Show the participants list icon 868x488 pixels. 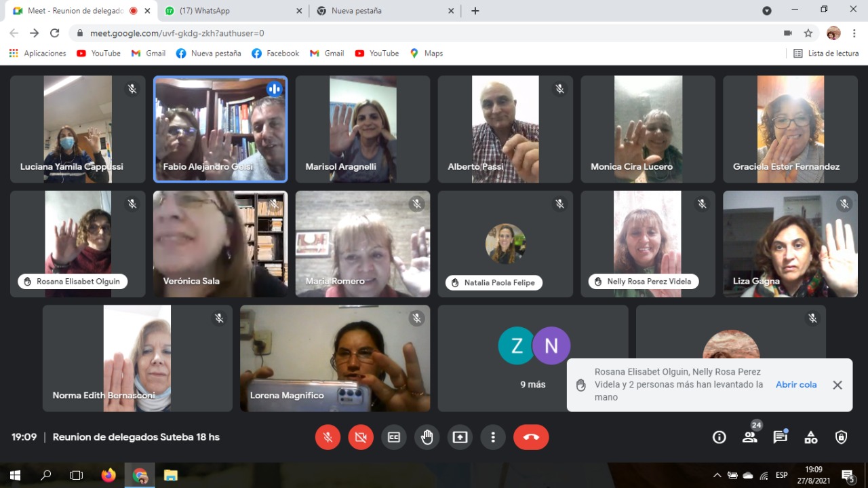pos(750,438)
